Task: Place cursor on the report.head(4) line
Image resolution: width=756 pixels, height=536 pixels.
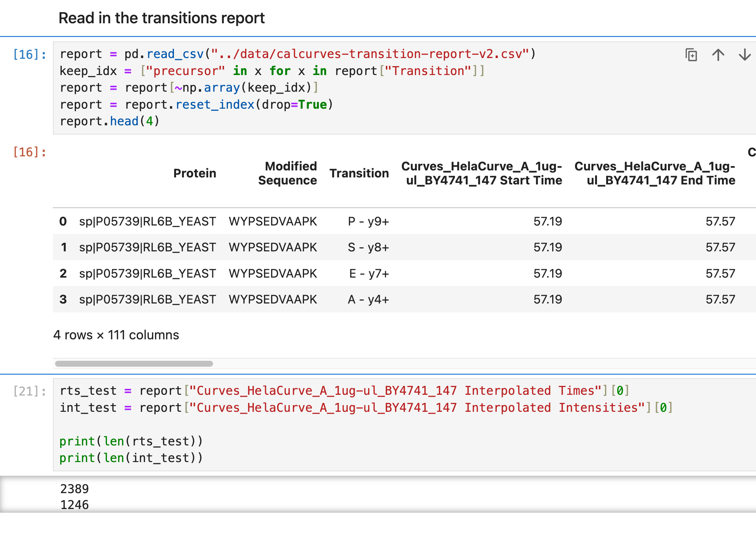Action: (110, 122)
